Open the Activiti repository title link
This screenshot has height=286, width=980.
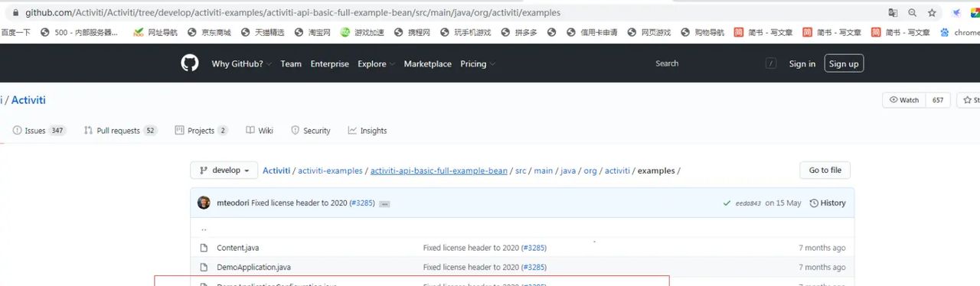[x=28, y=100]
